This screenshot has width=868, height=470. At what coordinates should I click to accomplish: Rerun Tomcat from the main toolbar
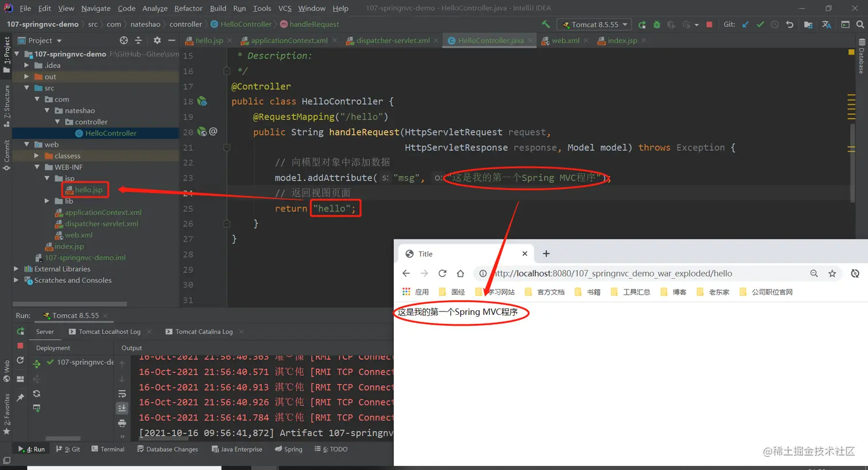(642, 24)
